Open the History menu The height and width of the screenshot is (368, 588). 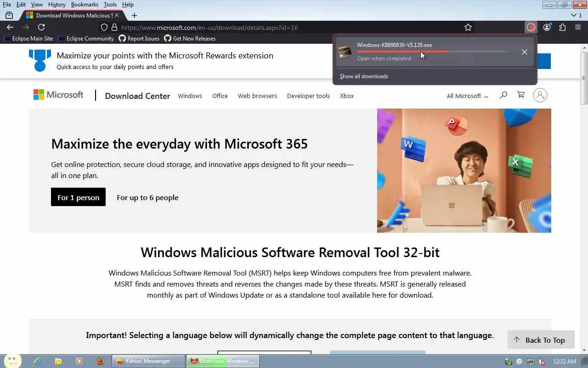tap(57, 5)
